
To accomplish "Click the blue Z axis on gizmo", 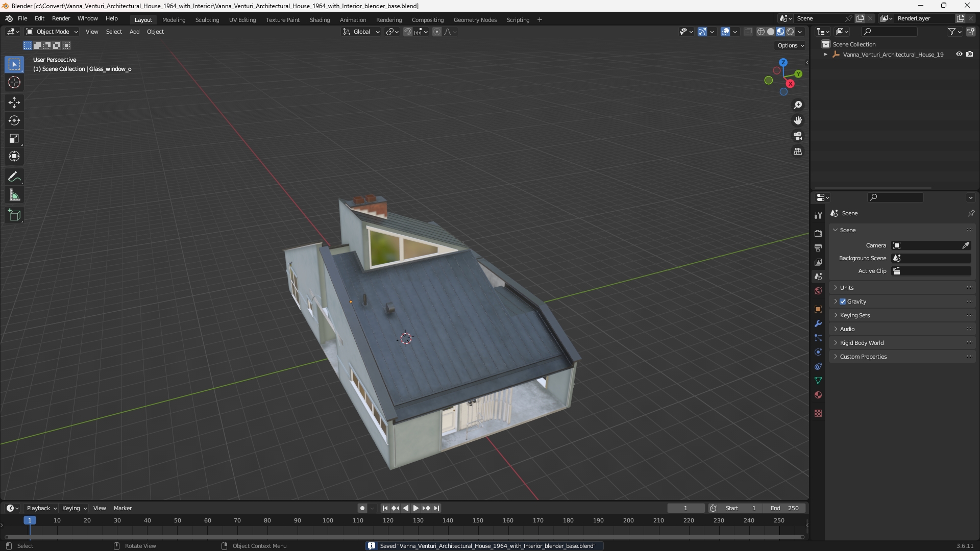I will [x=783, y=62].
